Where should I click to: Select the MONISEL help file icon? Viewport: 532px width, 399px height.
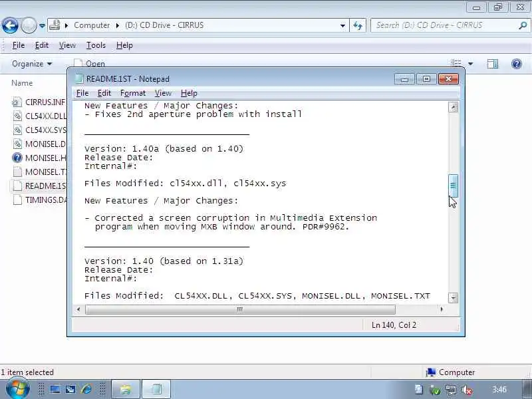pos(17,158)
